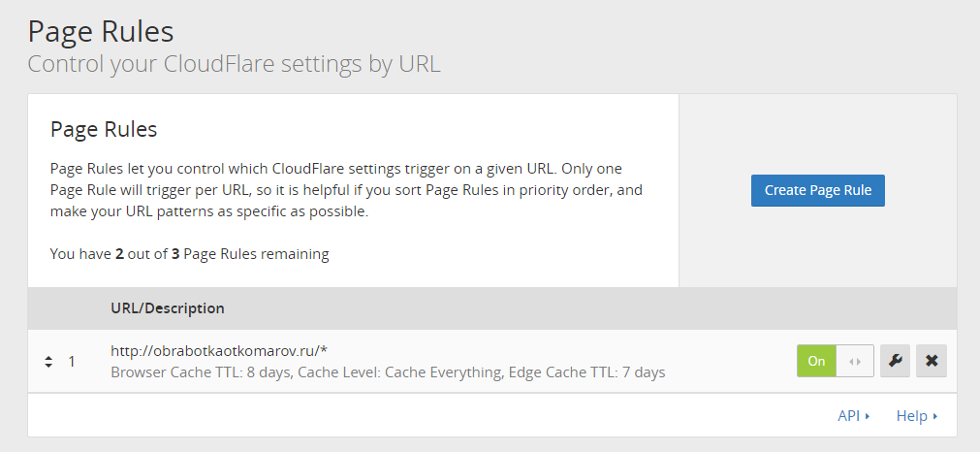This screenshot has width=980, height=452.
Task: Delete the page rule with the X icon
Action: point(932,361)
